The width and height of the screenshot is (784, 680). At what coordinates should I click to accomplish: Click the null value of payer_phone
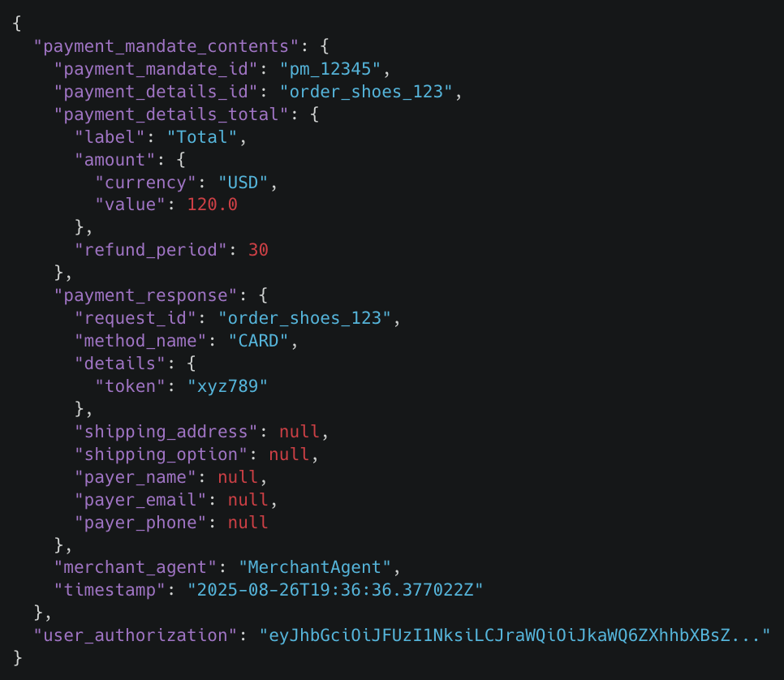pos(248,523)
